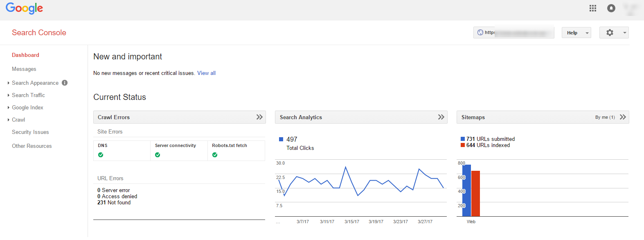
Task: Open the blurred account avatar
Action: pyautogui.click(x=631, y=8)
